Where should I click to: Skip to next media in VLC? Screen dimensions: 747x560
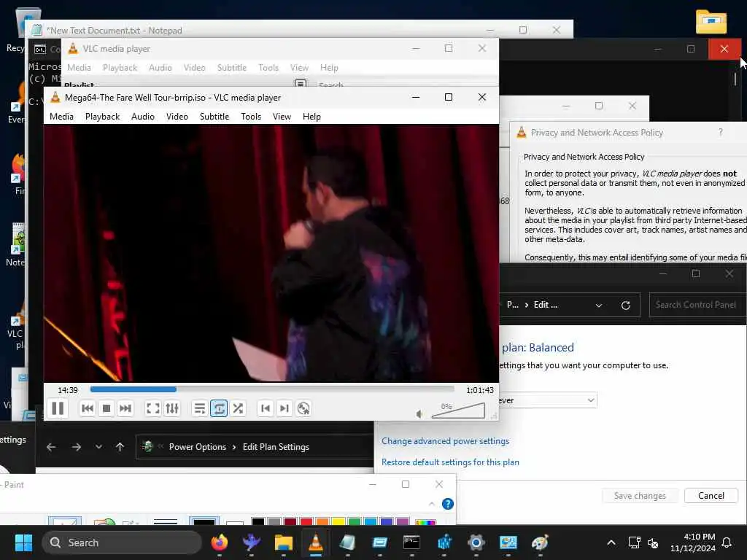[125, 408]
